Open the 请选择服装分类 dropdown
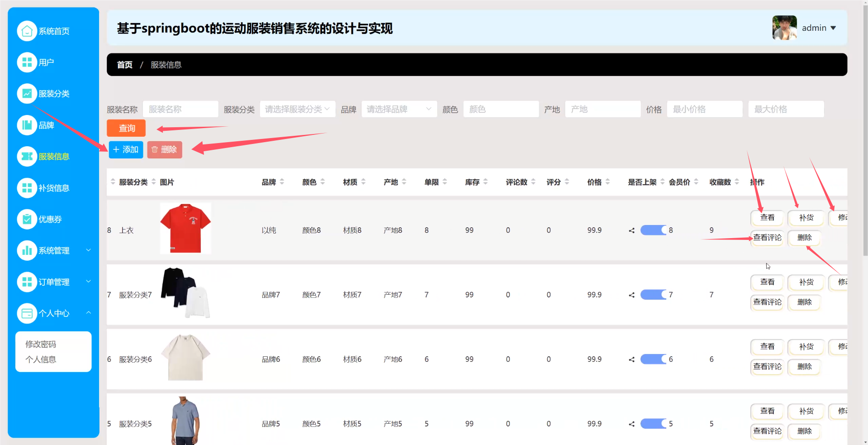 coord(297,110)
